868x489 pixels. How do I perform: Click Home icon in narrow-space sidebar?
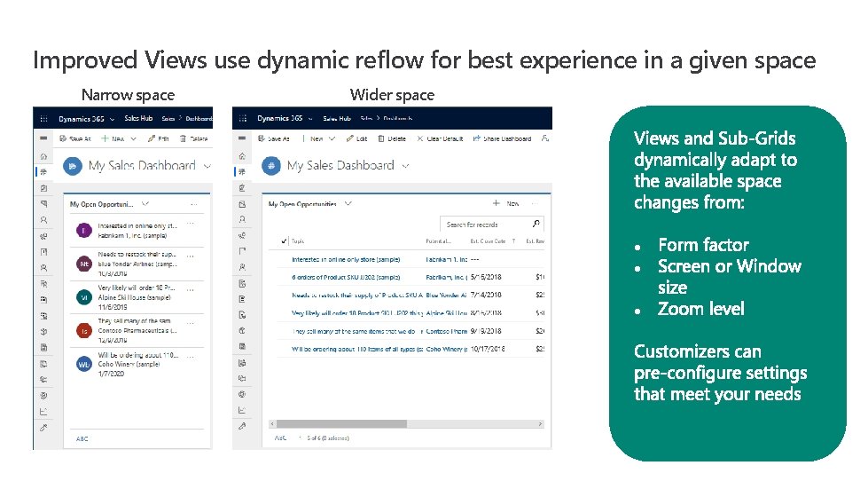click(43, 157)
